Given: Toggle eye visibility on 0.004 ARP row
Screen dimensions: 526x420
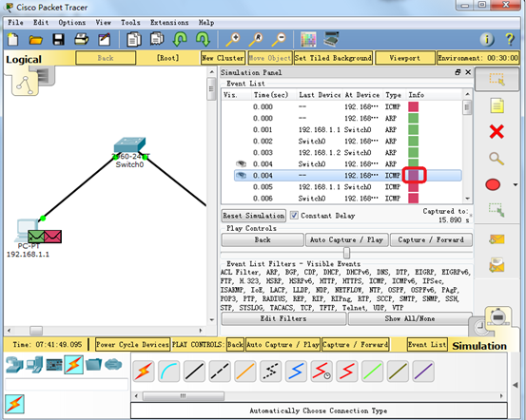Looking at the screenshot, I should [x=242, y=163].
